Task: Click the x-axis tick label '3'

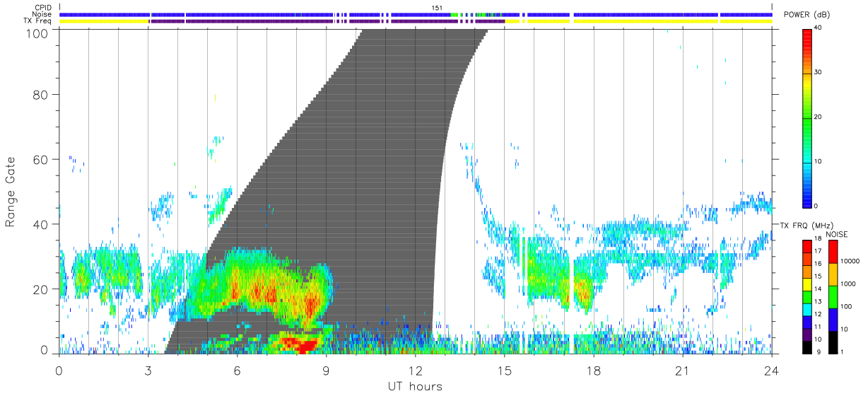Action: click(x=148, y=370)
